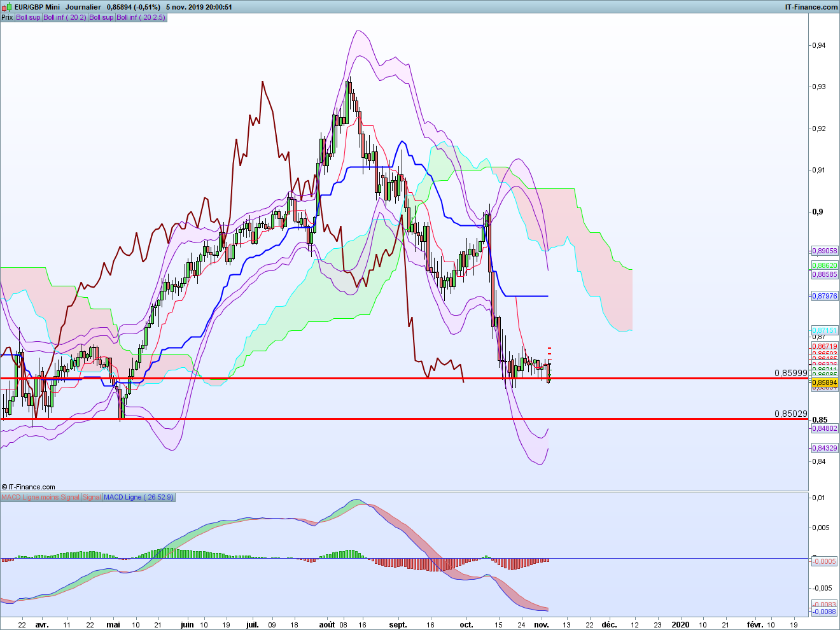Click the MACD -0,0005 histogram value tag
This screenshot has height=630, width=840.
(825, 561)
